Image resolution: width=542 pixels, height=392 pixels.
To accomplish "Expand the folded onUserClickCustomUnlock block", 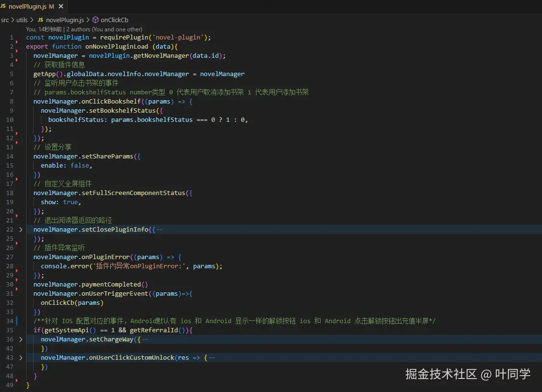I will (21, 358).
